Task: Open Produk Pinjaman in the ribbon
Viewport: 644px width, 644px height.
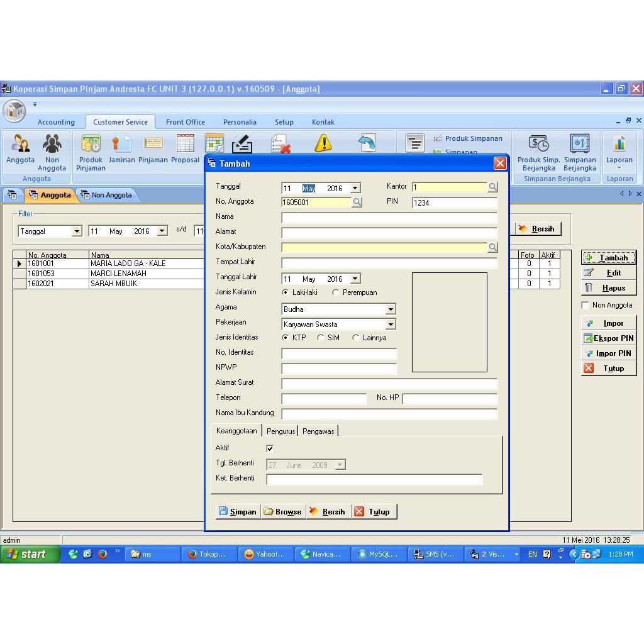Action: (x=91, y=152)
